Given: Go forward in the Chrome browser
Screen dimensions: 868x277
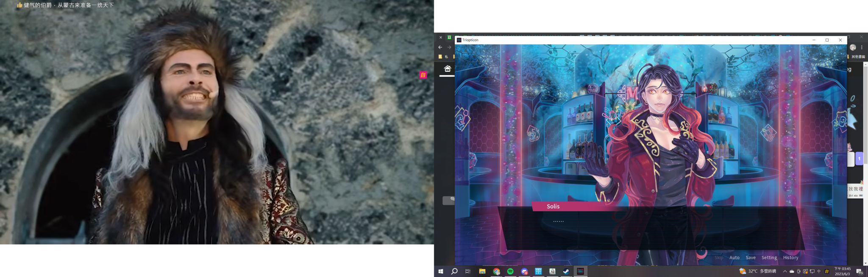Looking at the screenshot, I should click(x=449, y=48).
